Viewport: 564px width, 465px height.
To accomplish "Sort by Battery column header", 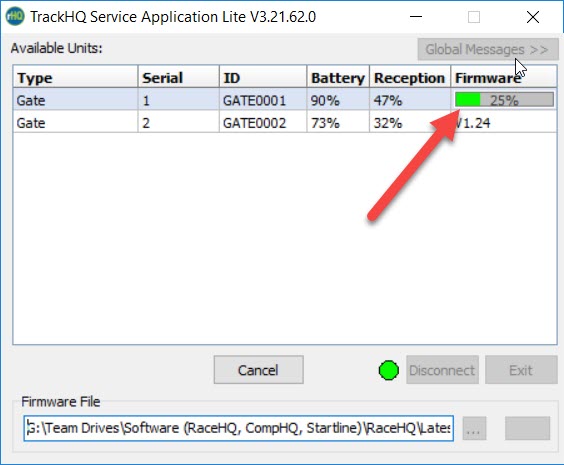I will (x=338, y=77).
